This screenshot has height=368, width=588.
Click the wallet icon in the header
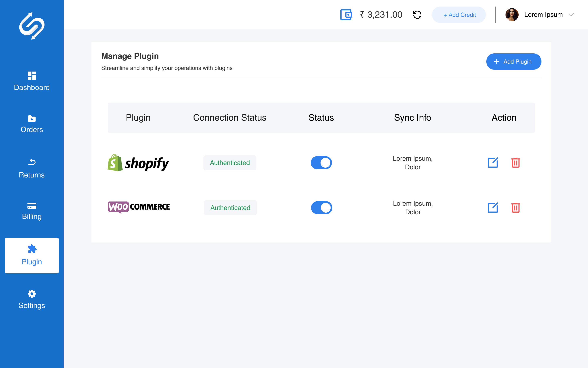click(346, 15)
